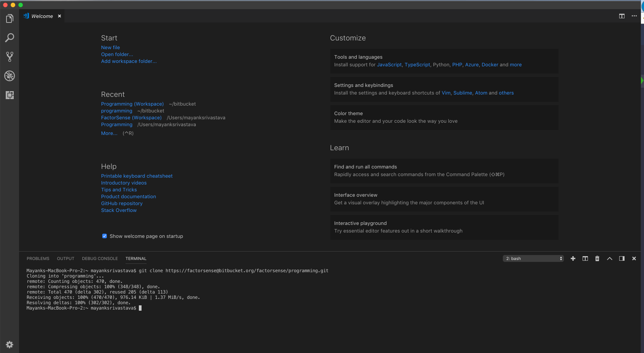Open Introductory videos link

coord(124,183)
